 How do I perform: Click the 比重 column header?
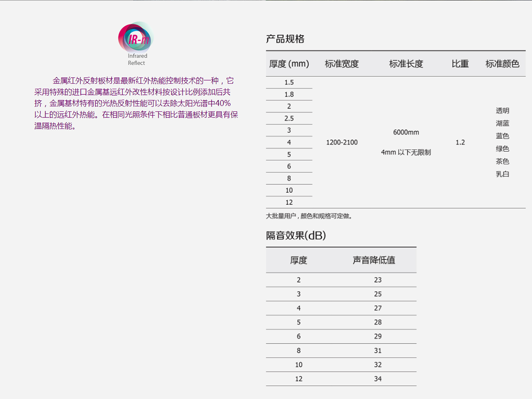click(460, 64)
